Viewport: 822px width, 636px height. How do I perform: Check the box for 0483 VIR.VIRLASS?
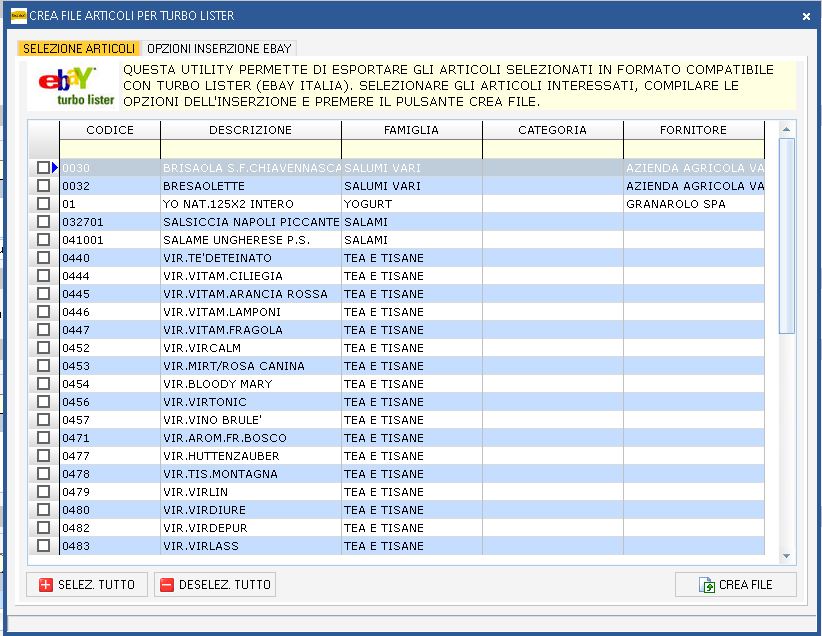pos(44,545)
